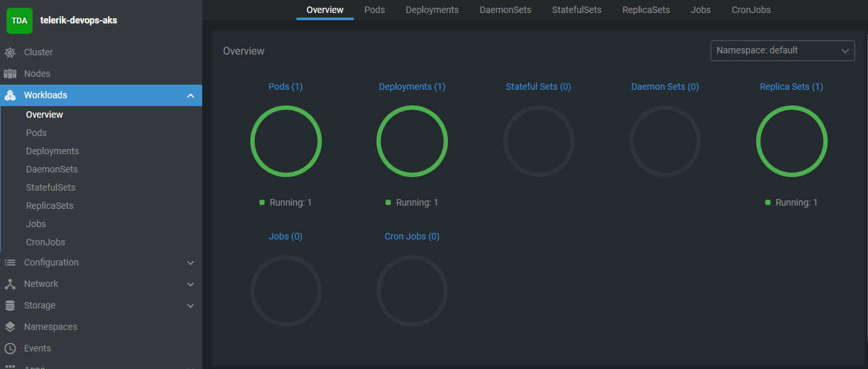This screenshot has height=369, width=868.
Task: Collapse the Workloads section chevron
Action: [191, 96]
